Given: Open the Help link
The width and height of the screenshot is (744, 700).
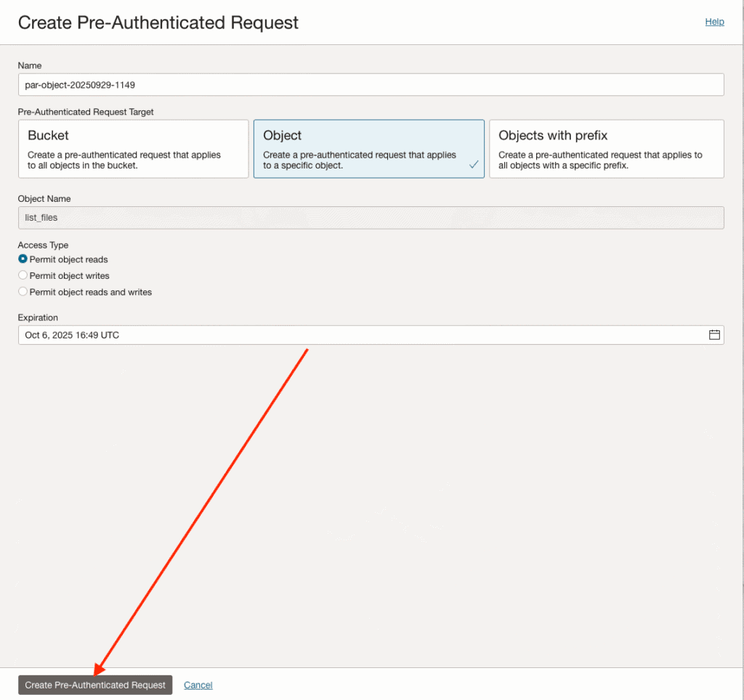Looking at the screenshot, I should [x=714, y=22].
